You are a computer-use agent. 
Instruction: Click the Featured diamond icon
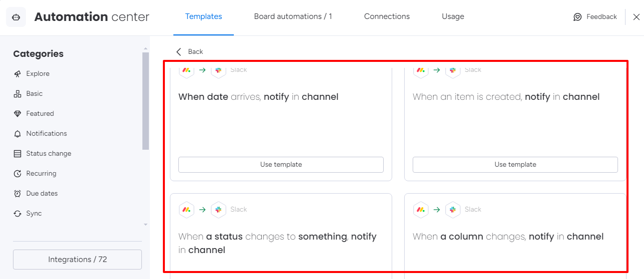17,114
